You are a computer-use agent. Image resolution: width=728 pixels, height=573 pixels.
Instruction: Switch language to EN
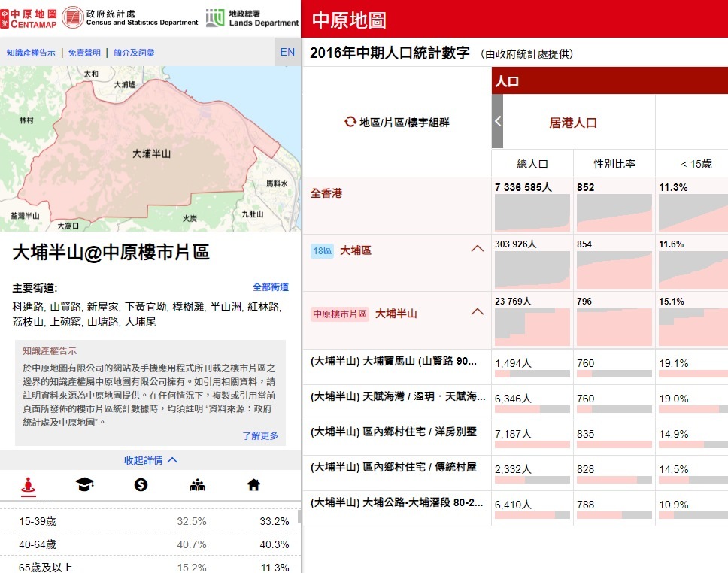287,52
